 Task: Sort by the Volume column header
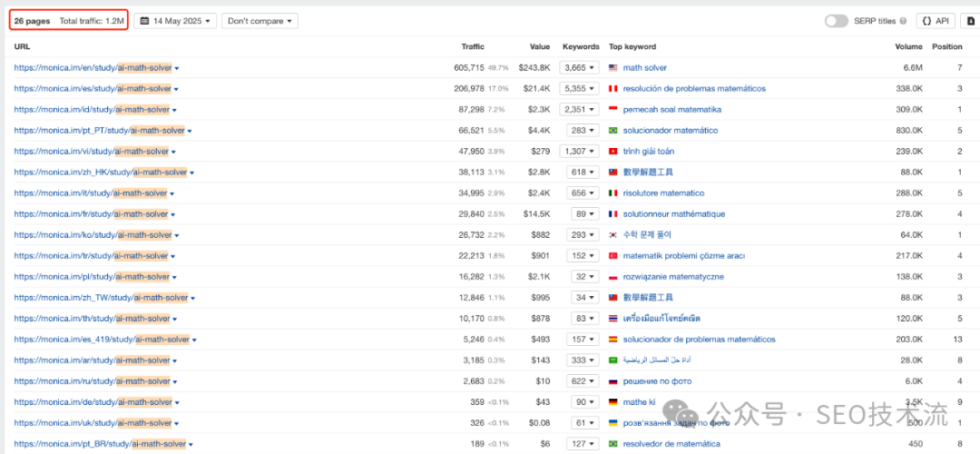(x=908, y=46)
